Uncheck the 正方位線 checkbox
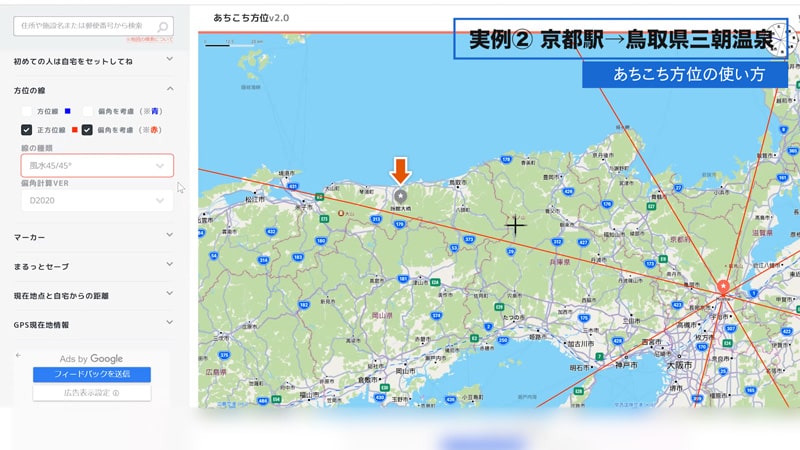Viewport: 800px width, 450px height. (27, 130)
